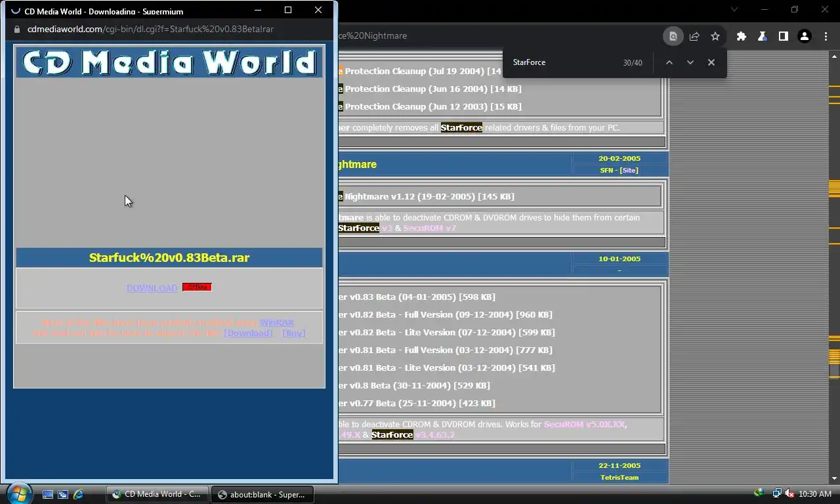Click the [Download] WinRAR link
Screen dimensions: 840x504
click(248, 333)
